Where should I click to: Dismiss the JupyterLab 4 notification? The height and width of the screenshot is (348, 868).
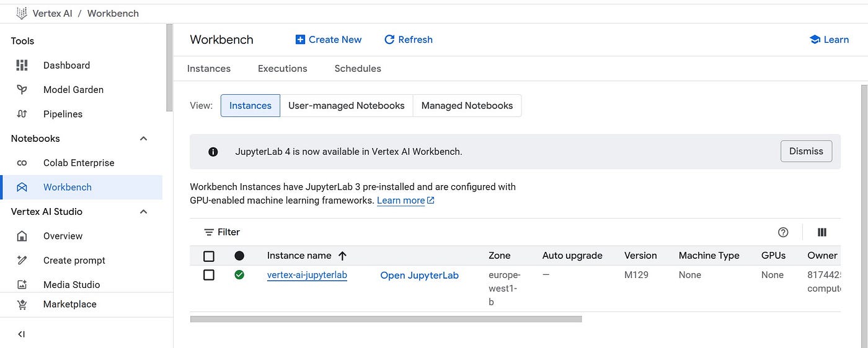[805, 151]
